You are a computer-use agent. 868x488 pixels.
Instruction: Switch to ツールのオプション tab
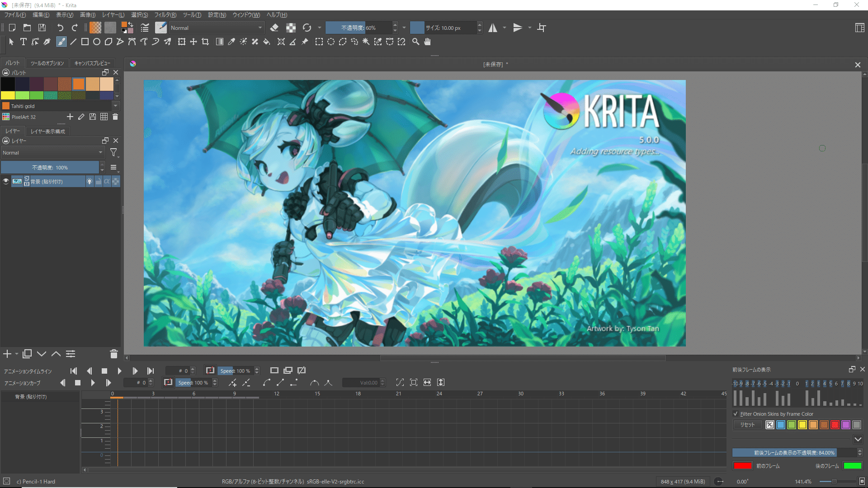(47, 63)
